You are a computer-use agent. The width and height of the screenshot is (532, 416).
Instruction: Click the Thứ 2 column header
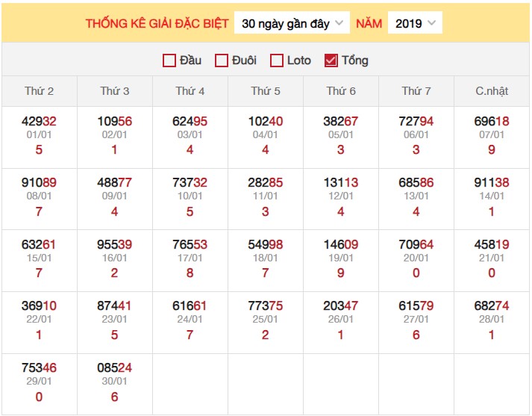39,91
